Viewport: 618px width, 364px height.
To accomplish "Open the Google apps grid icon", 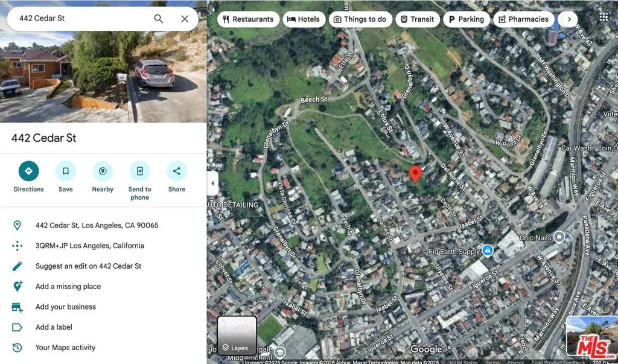I will pos(603,17).
